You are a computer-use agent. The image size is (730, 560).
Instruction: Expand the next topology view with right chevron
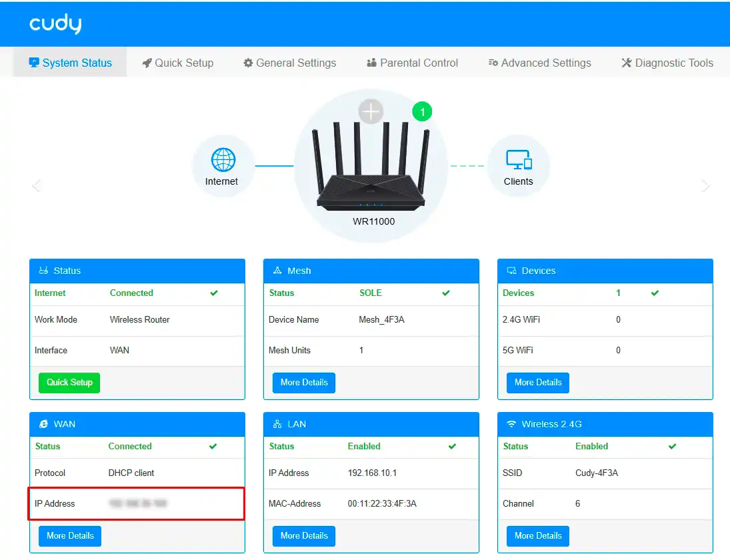coord(705,185)
